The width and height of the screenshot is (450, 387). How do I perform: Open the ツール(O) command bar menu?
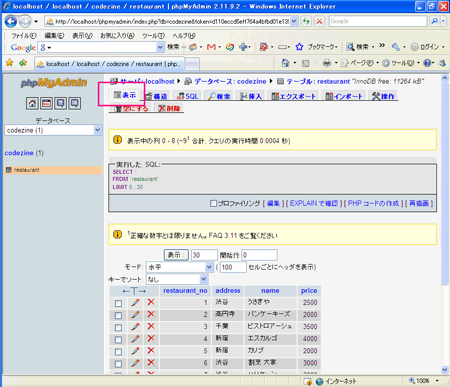tap(401, 63)
